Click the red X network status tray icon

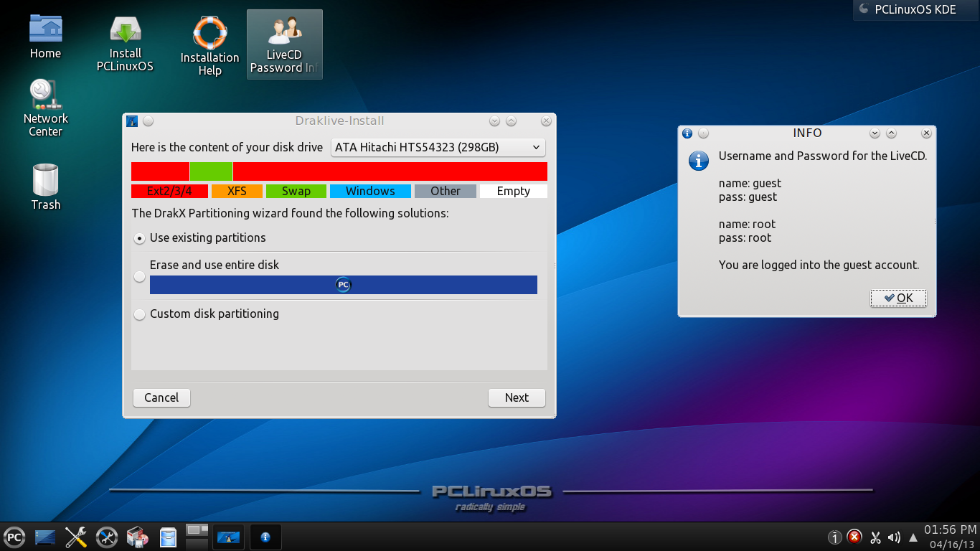(x=854, y=537)
